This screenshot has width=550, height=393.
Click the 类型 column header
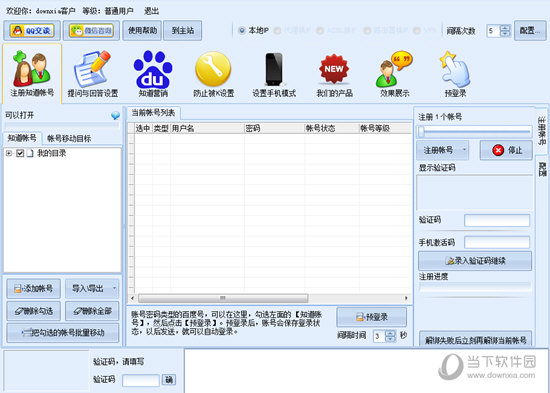coord(161,128)
